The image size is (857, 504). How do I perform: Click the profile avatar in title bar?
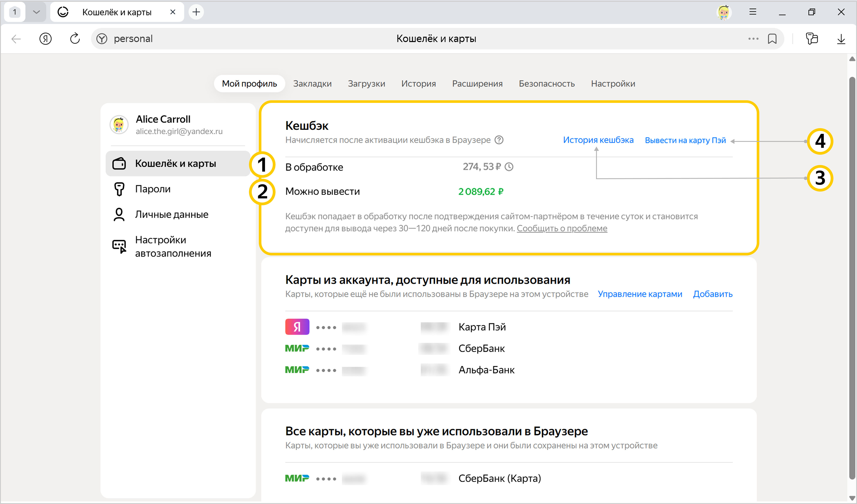pyautogui.click(x=724, y=12)
